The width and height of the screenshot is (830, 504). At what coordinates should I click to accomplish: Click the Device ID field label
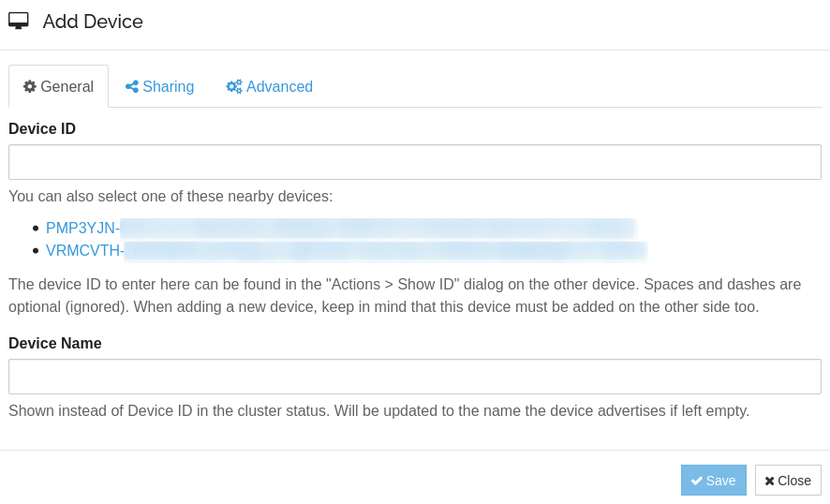(x=42, y=128)
